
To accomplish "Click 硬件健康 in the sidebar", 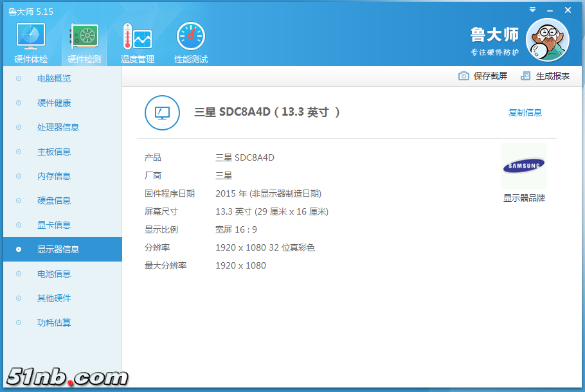I will coord(54,103).
